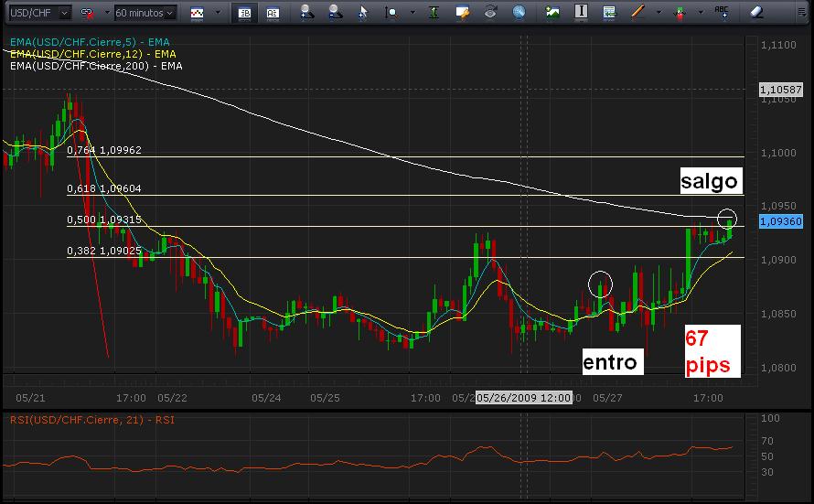Select the eraser tool in toolbar
Image resolution: width=814 pixels, height=504 pixels.
(x=755, y=13)
